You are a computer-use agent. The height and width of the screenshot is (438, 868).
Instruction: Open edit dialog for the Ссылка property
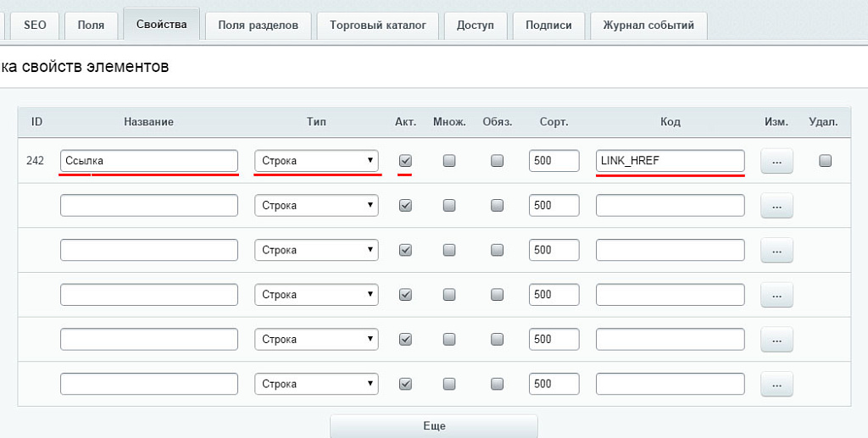(776, 161)
